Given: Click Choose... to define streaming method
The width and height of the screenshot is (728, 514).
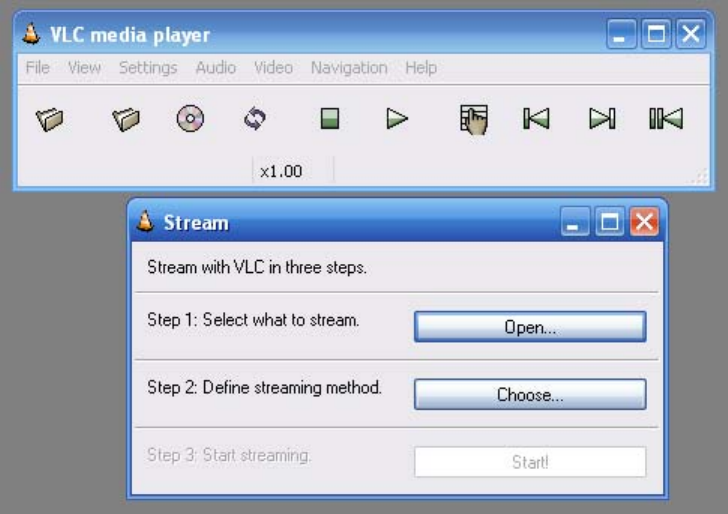Looking at the screenshot, I should tap(530, 394).
